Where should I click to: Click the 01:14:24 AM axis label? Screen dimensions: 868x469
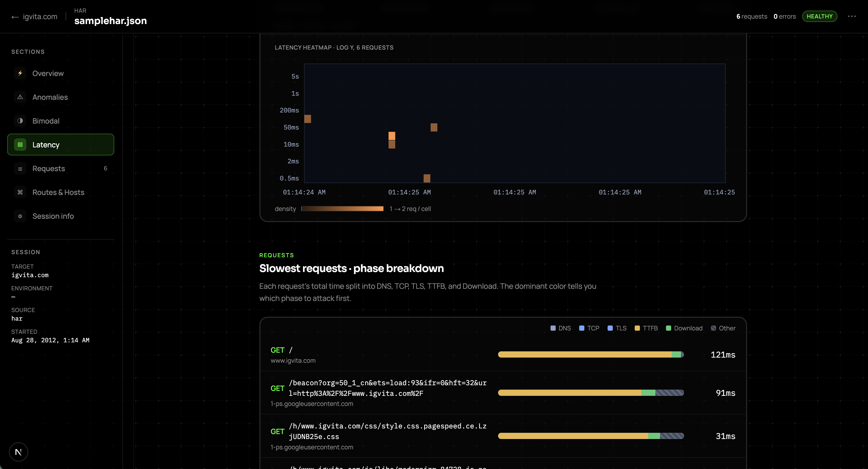tap(304, 192)
